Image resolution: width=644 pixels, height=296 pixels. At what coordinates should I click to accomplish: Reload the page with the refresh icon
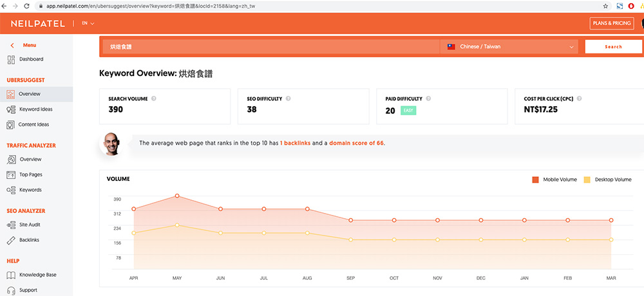coord(27,6)
